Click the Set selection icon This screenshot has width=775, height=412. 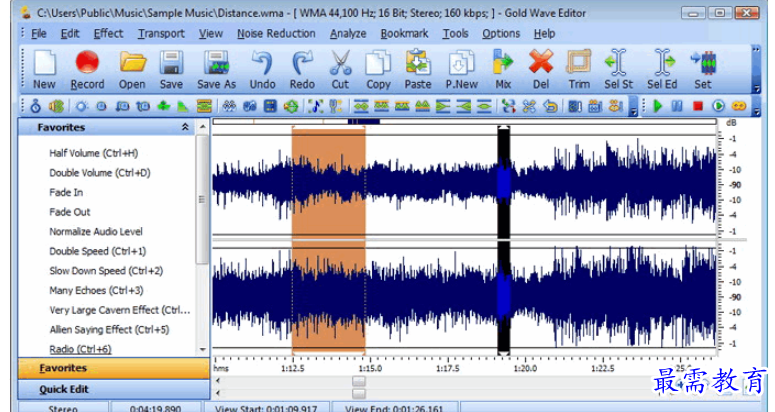[703, 69]
